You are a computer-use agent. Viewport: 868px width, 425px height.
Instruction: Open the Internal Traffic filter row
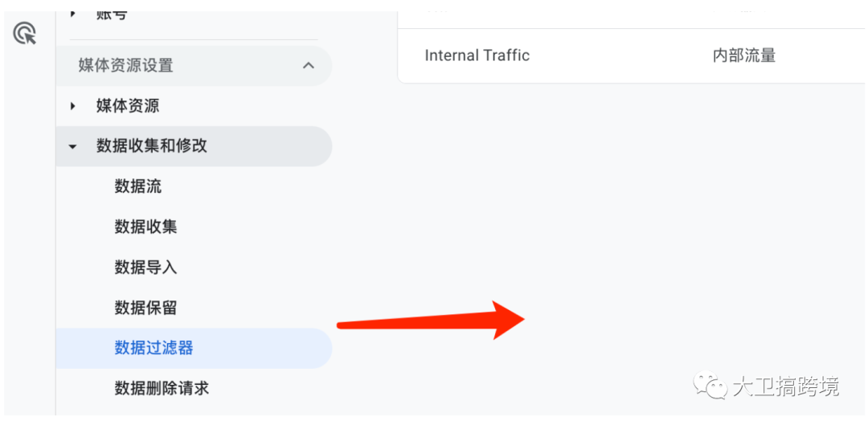point(633,55)
